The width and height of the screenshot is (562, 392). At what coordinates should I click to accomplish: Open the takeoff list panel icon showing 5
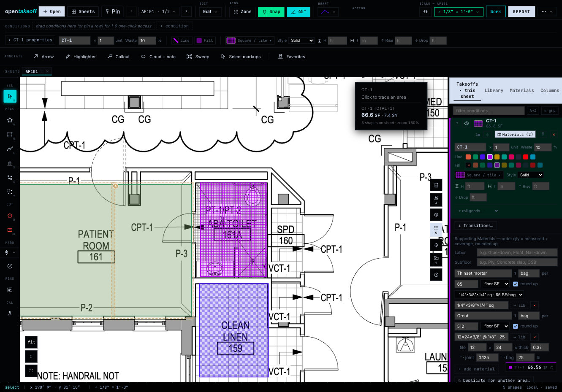(436, 230)
